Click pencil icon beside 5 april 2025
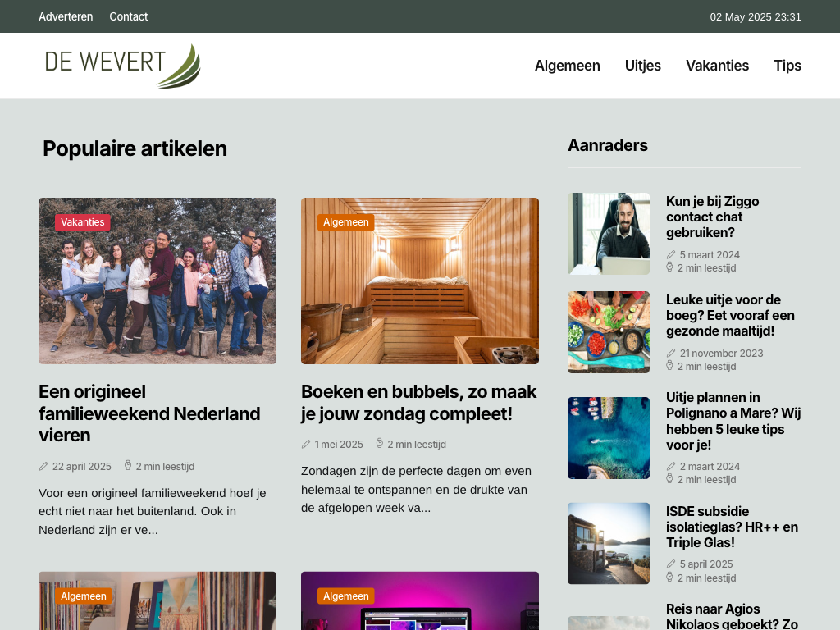840x630 pixels. pyautogui.click(x=671, y=564)
